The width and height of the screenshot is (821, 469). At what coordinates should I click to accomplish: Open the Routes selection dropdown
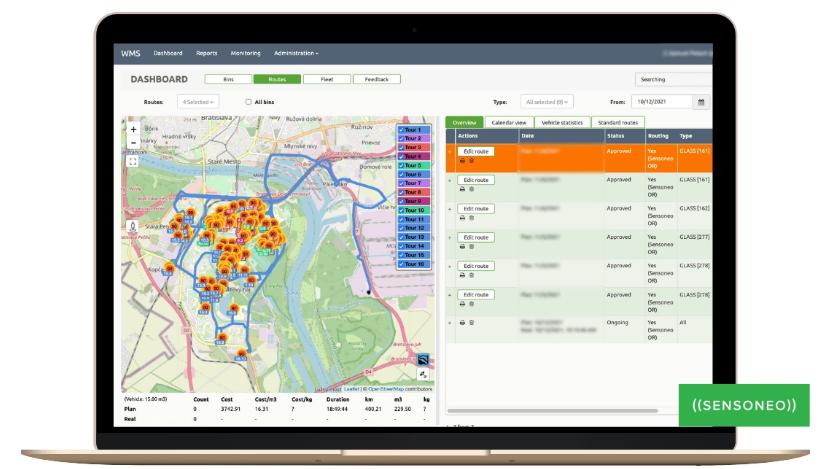pos(197,101)
